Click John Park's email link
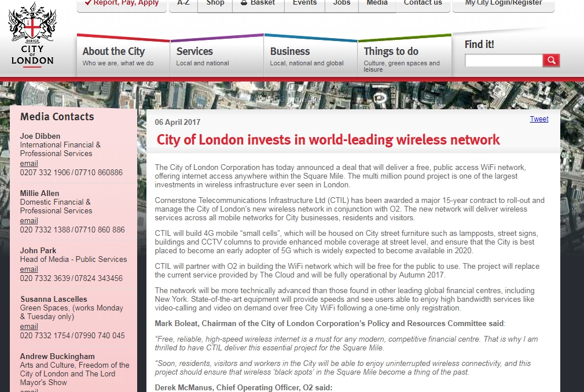 (x=29, y=269)
